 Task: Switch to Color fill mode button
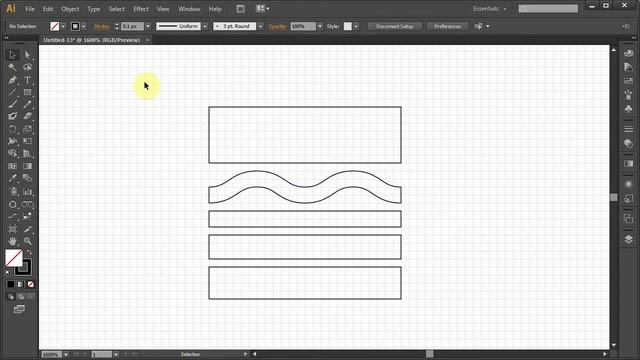(x=11, y=284)
